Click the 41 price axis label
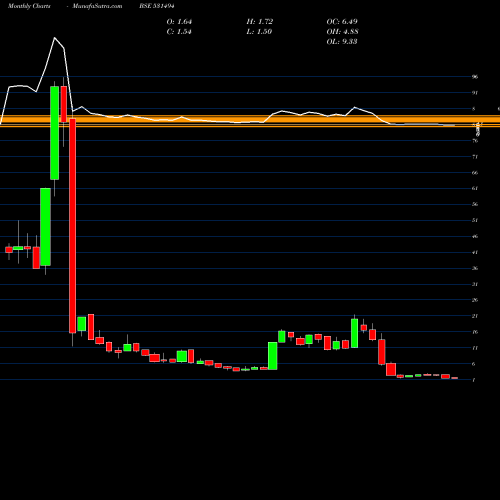The image size is (500, 500). point(475,252)
